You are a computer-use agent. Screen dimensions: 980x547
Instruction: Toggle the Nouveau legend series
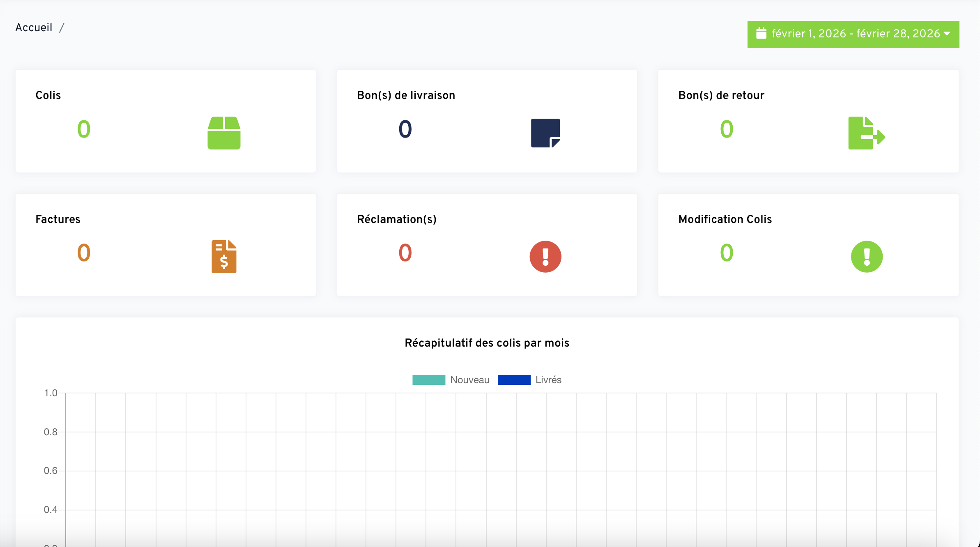coord(469,380)
